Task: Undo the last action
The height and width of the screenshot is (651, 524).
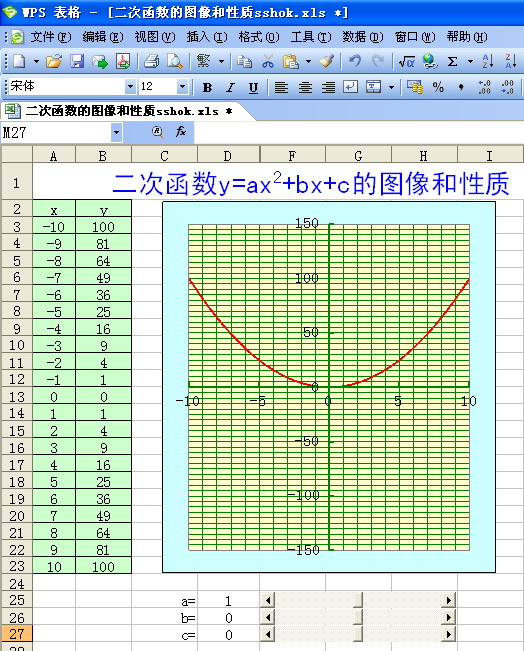Action: coord(355,61)
